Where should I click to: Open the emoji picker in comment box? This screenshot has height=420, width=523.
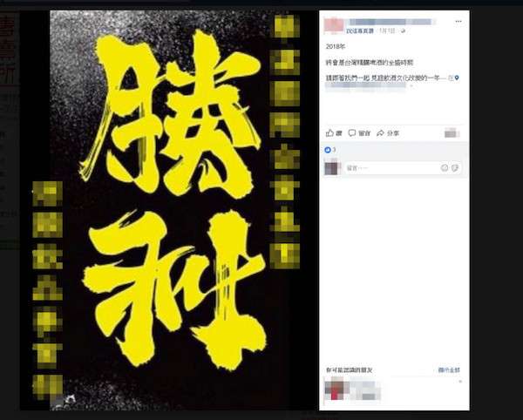445,167
